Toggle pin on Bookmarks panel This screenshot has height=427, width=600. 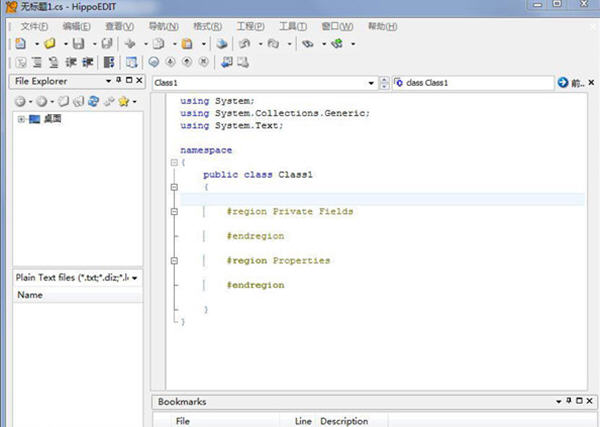[570, 401]
